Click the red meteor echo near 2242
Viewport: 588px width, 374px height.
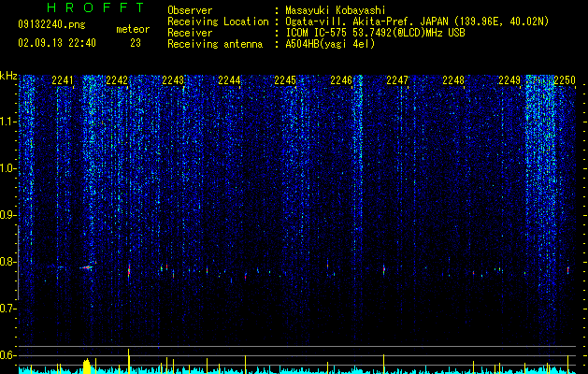tap(129, 271)
